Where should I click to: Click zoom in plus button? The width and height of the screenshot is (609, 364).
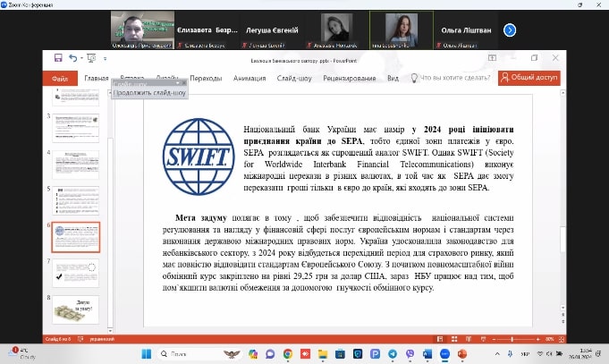click(538, 339)
